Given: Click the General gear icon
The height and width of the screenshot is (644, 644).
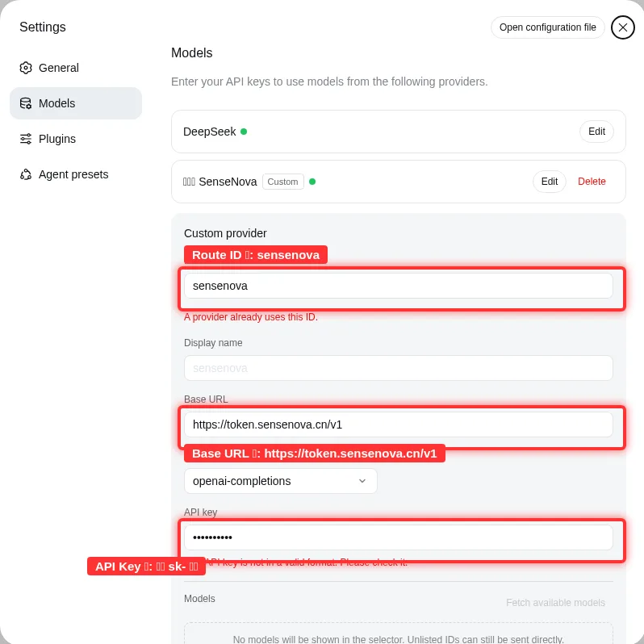Looking at the screenshot, I should click(26, 68).
